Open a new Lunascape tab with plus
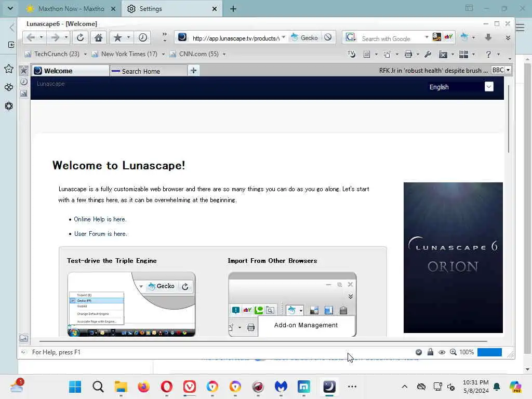Screen dimensions: 532x399 193,71
